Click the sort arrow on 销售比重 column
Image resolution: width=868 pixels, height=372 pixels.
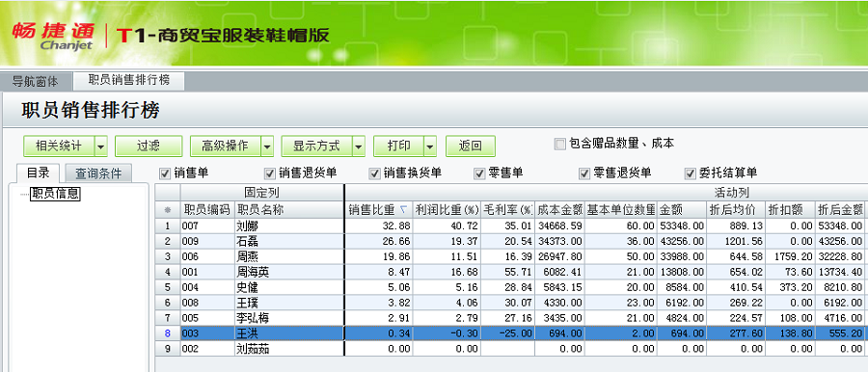click(403, 209)
